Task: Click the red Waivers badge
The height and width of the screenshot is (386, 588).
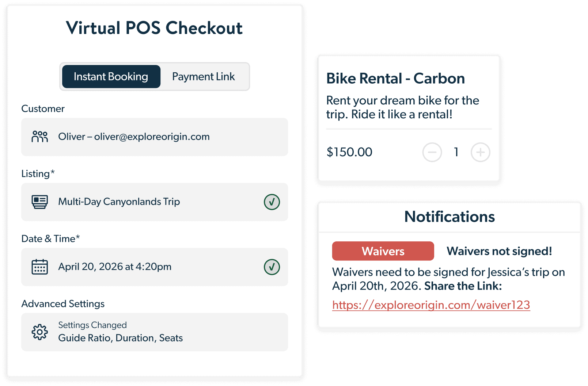Action: coord(383,251)
